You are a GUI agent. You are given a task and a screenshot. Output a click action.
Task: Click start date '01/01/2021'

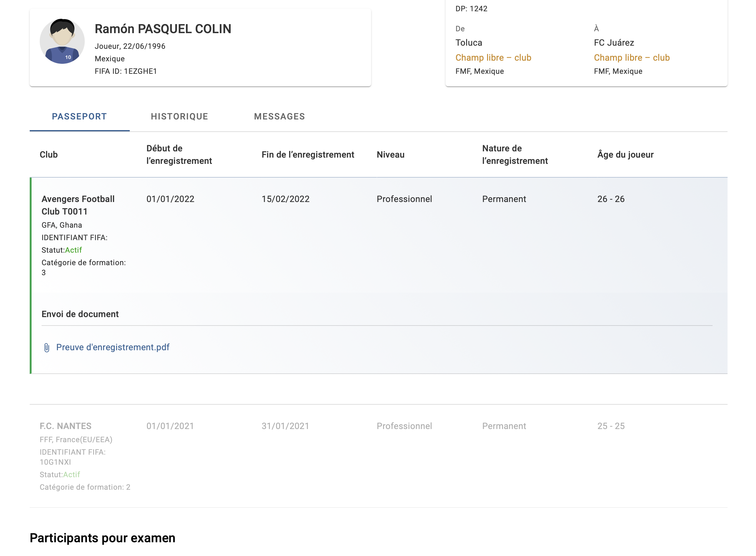click(x=170, y=426)
